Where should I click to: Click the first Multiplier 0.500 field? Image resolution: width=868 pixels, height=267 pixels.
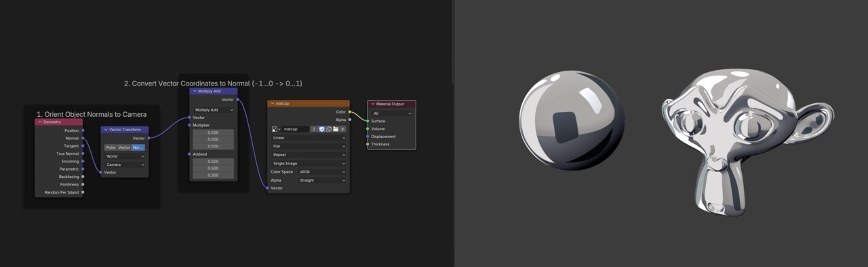coord(214,132)
